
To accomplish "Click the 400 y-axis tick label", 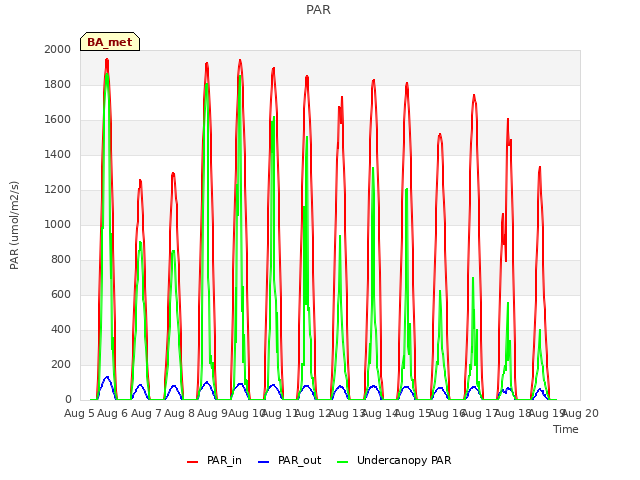I will point(61,329).
